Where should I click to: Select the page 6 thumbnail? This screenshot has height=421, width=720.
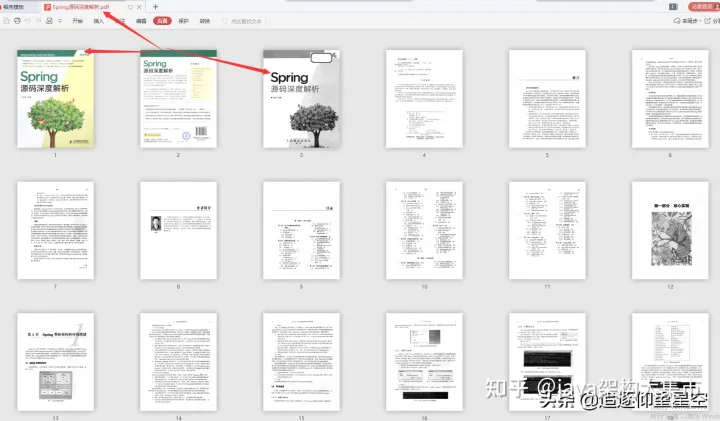(x=670, y=99)
